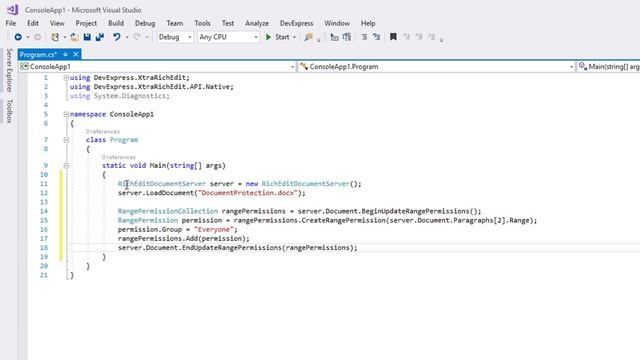Open the Redo history dropdown arrow
Viewport: 640px width, 360px height.
[x=147, y=38]
